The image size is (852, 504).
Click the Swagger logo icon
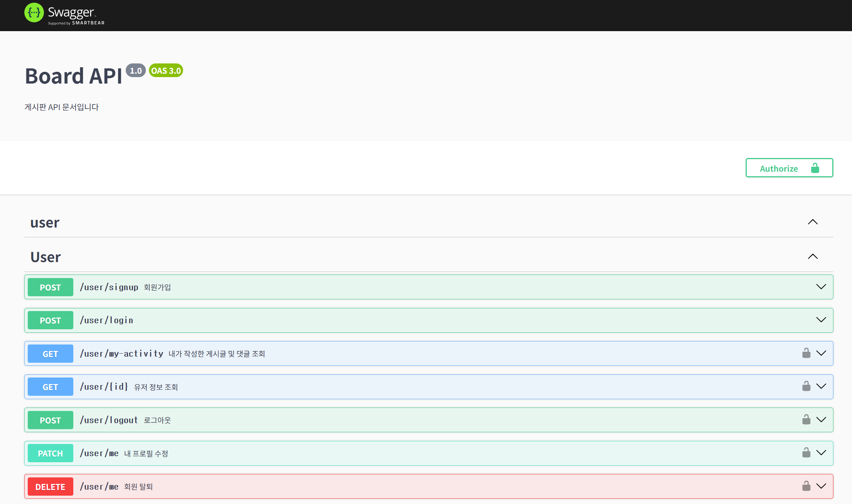pyautogui.click(x=34, y=13)
